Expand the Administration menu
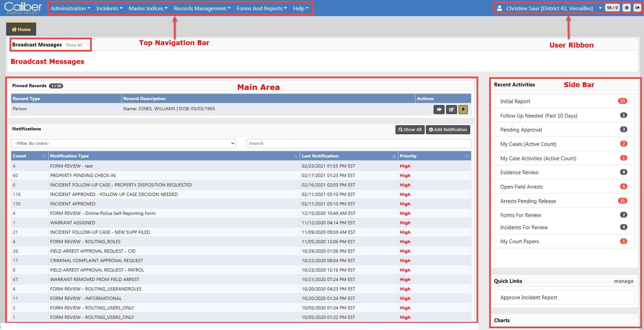The height and width of the screenshot is (330, 644). pos(70,8)
